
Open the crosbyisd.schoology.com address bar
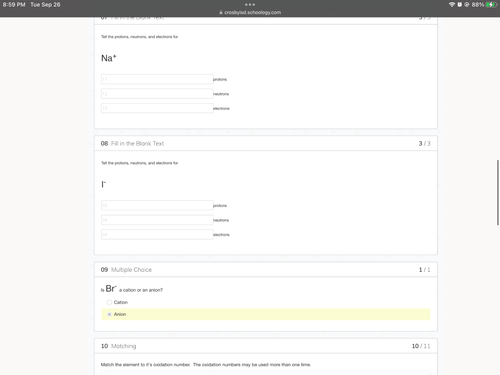coord(252,12)
